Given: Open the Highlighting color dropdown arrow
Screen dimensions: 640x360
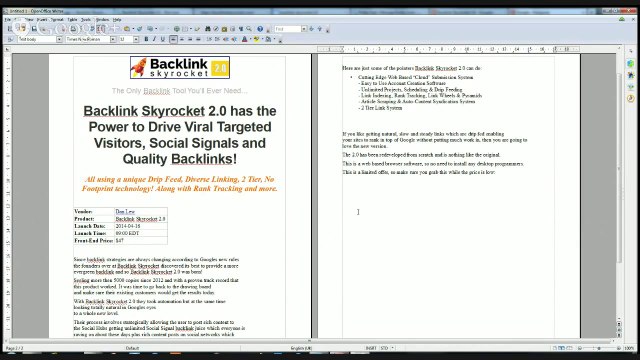Looking at the screenshot, I should click(262, 39).
